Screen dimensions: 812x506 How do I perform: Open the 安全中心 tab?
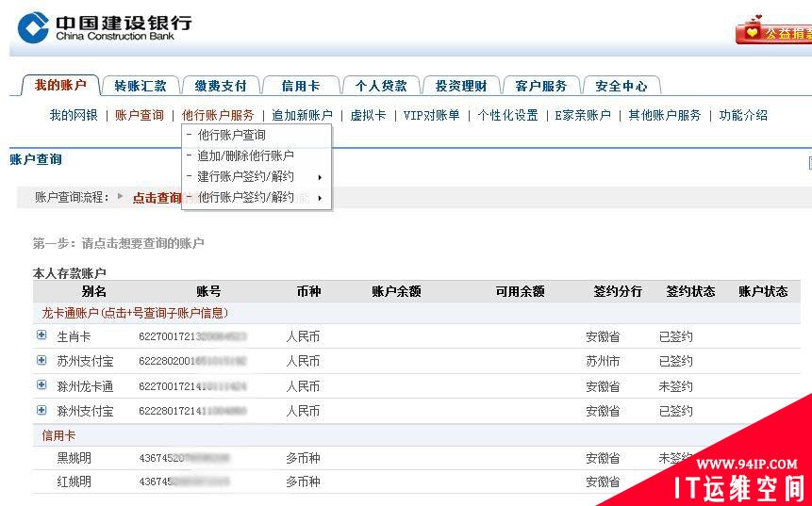[x=621, y=86]
